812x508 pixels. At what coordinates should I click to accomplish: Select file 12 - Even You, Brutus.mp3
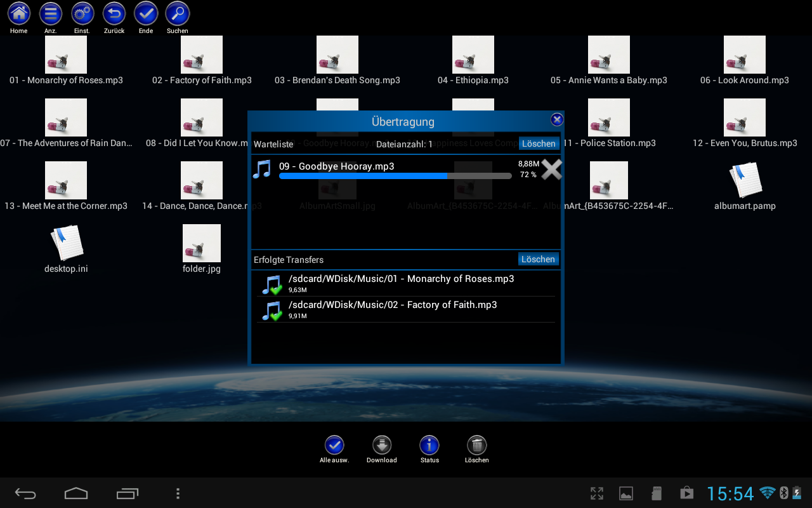pos(745,124)
